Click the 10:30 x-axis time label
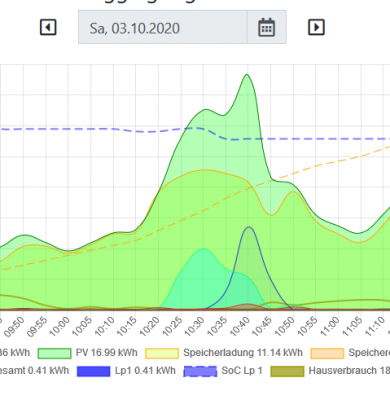Image resolution: width=390 pixels, height=400 pixels. tap(195, 326)
